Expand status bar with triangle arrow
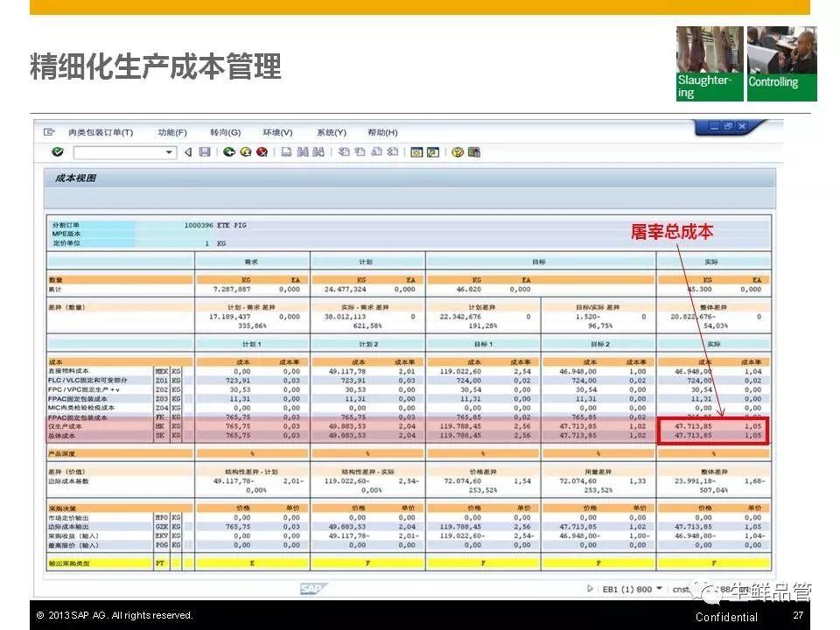Screen dimensions: 840x630 click(591, 589)
